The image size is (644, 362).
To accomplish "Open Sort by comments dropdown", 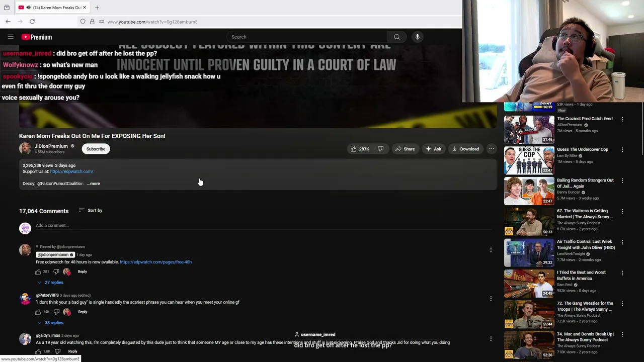I will (91, 210).
